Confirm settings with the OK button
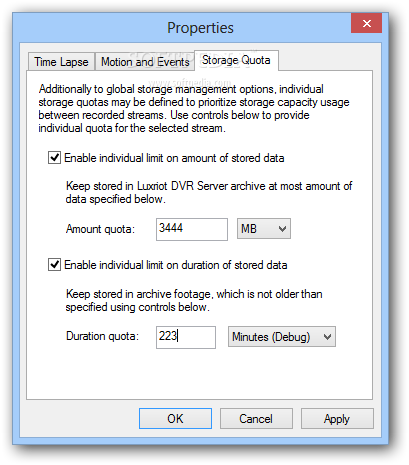 click(x=175, y=418)
